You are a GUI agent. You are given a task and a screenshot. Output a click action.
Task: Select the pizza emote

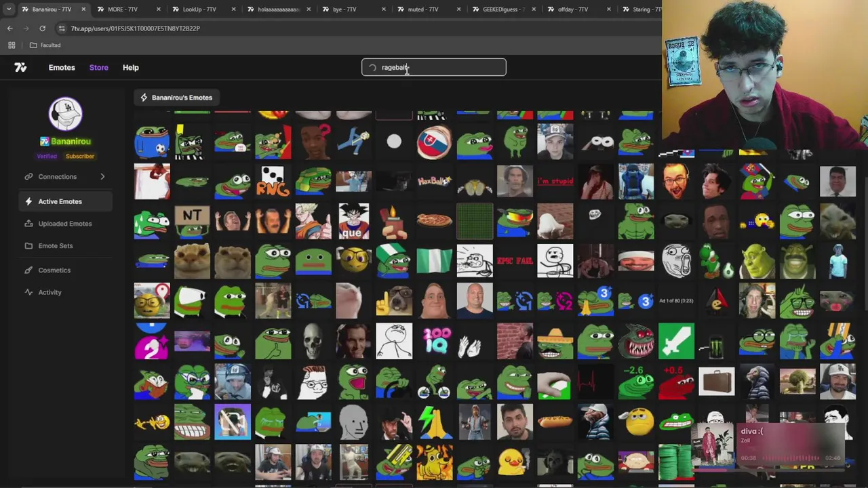click(x=434, y=221)
